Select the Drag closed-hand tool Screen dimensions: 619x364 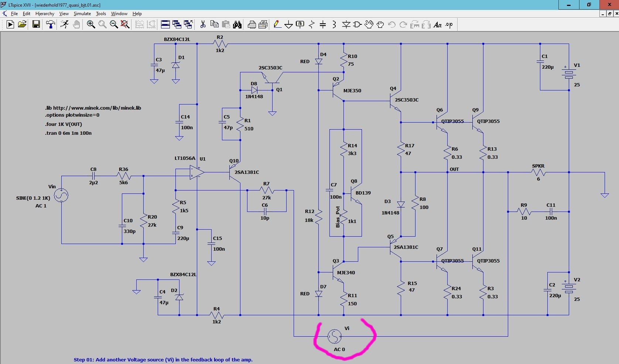[380, 24]
